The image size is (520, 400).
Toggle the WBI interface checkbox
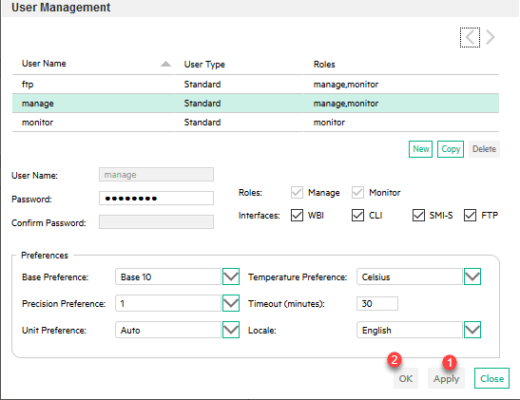(x=297, y=215)
